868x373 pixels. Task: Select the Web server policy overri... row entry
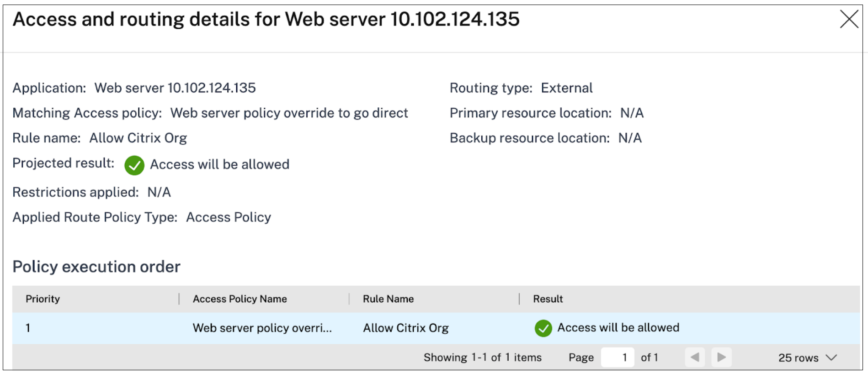click(x=262, y=328)
